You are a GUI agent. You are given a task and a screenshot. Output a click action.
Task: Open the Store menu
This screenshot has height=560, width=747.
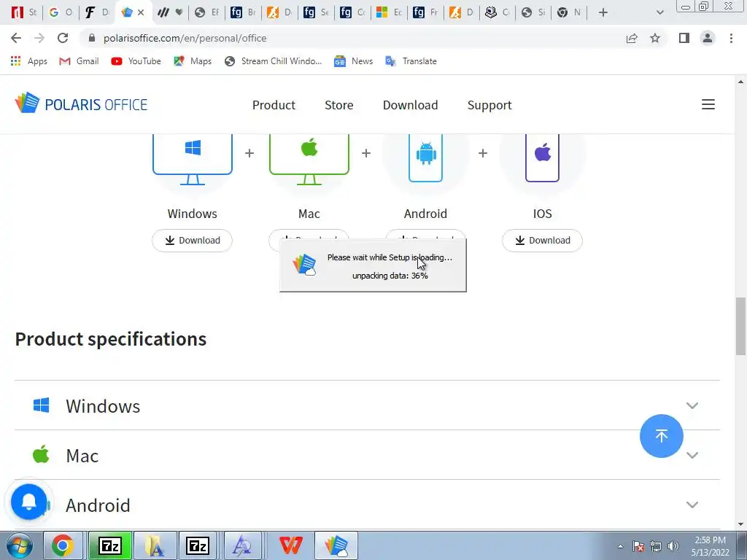(338, 105)
